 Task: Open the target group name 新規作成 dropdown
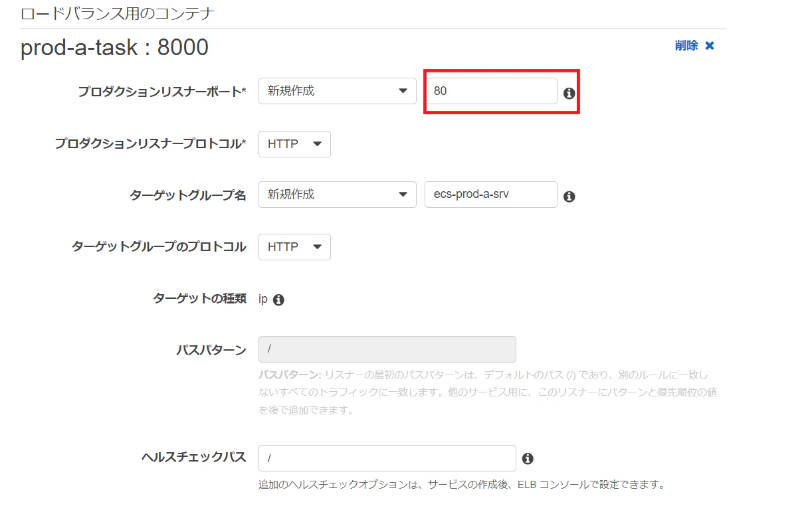[337, 194]
